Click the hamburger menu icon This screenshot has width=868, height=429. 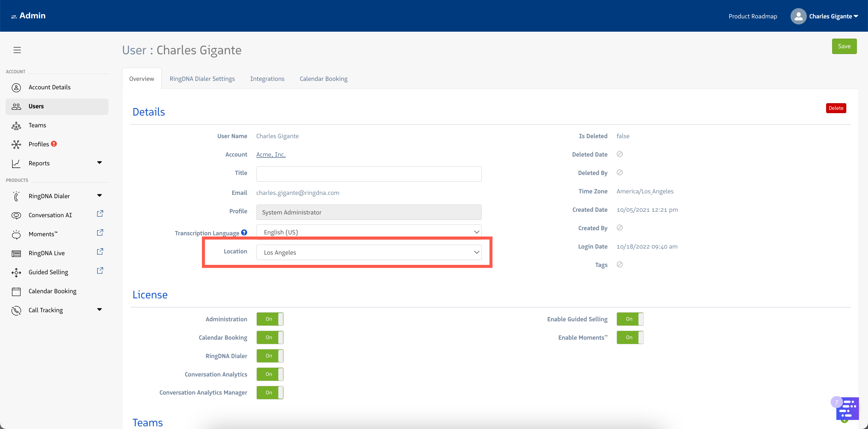point(17,50)
